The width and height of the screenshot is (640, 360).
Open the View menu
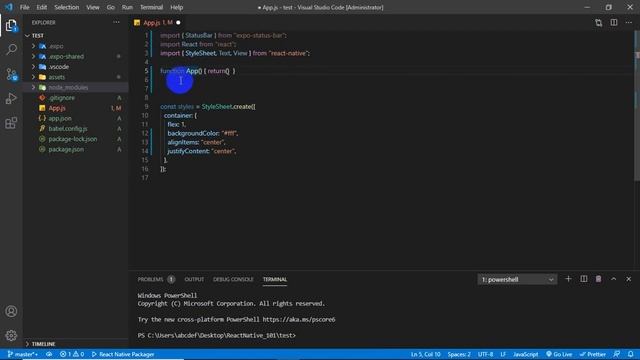click(x=93, y=7)
